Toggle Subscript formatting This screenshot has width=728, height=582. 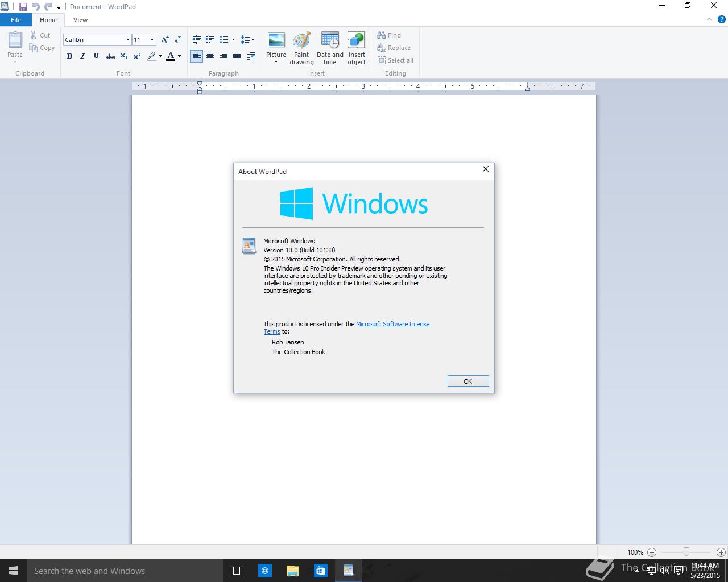pyautogui.click(x=123, y=56)
